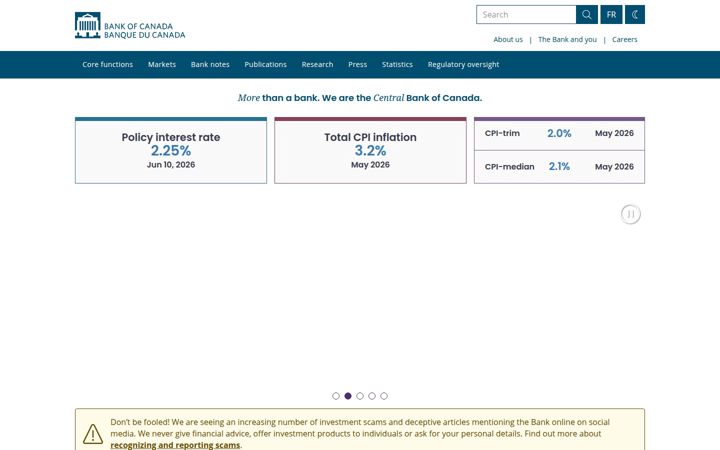Open the Careers link
The width and height of the screenshot is (720, 450).
(x=624, y=39)
